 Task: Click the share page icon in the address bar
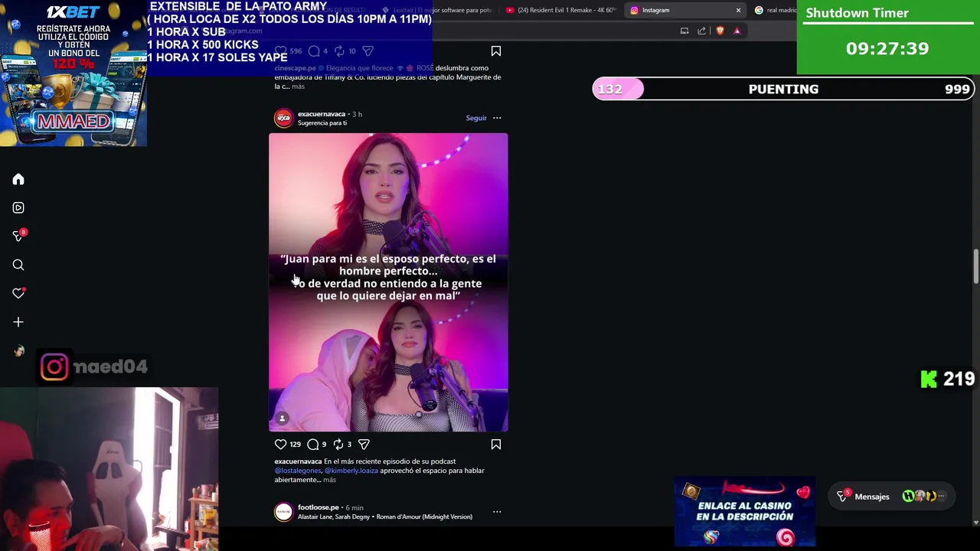702,31
